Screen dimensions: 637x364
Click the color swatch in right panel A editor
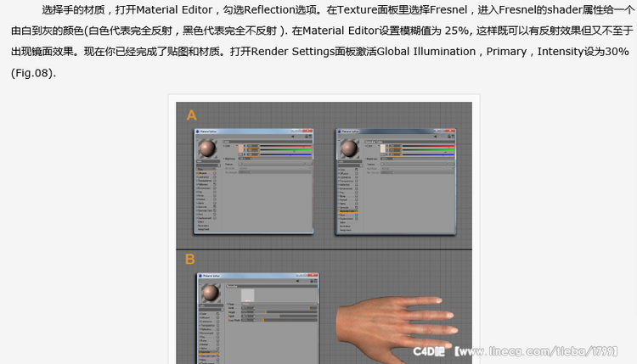384,147
